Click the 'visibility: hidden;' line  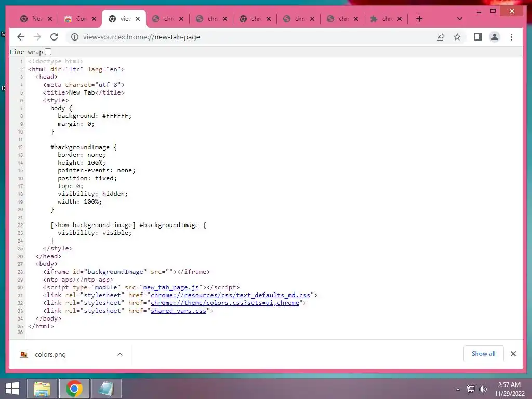tap(92, 194)
